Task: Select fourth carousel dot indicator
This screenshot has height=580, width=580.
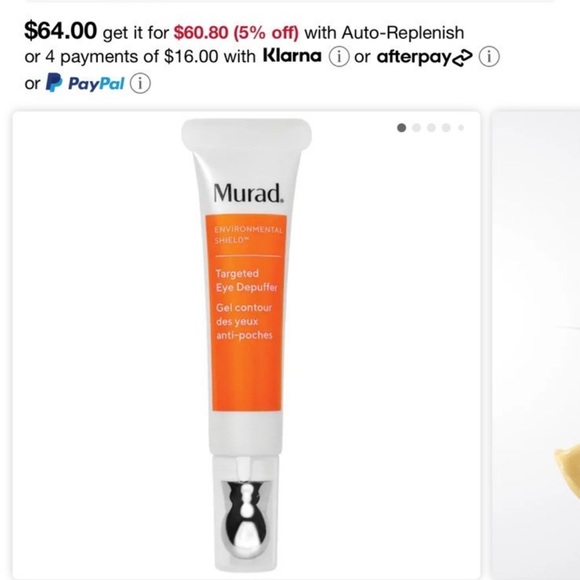Action: [x=446, y=128]
